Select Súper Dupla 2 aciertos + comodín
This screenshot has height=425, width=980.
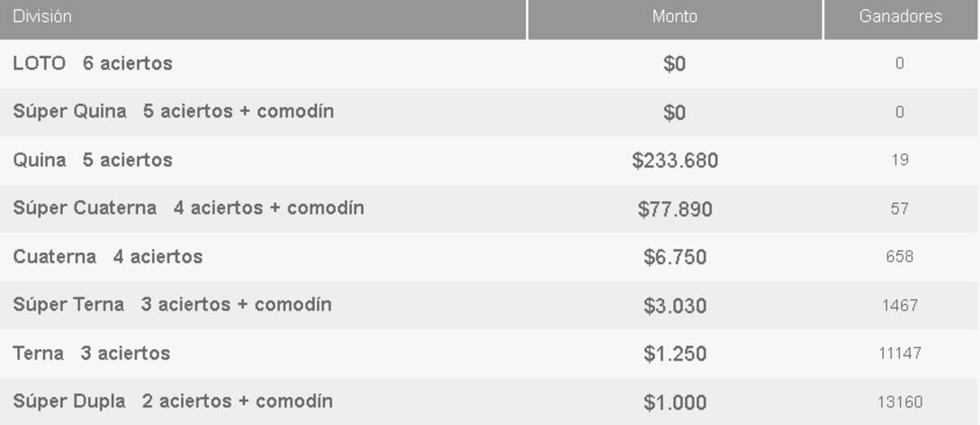click(x=172, y=401)
